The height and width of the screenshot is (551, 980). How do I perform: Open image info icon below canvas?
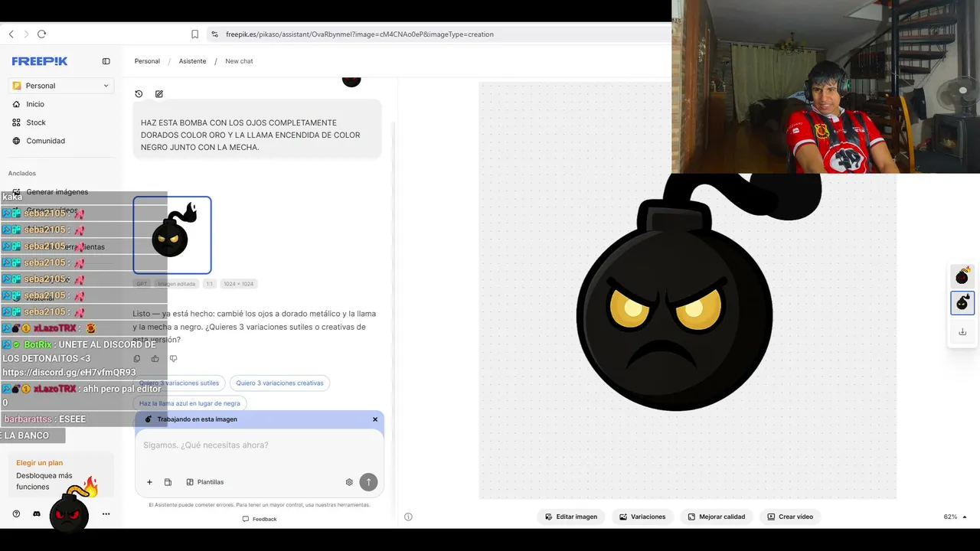pos(408,517)
